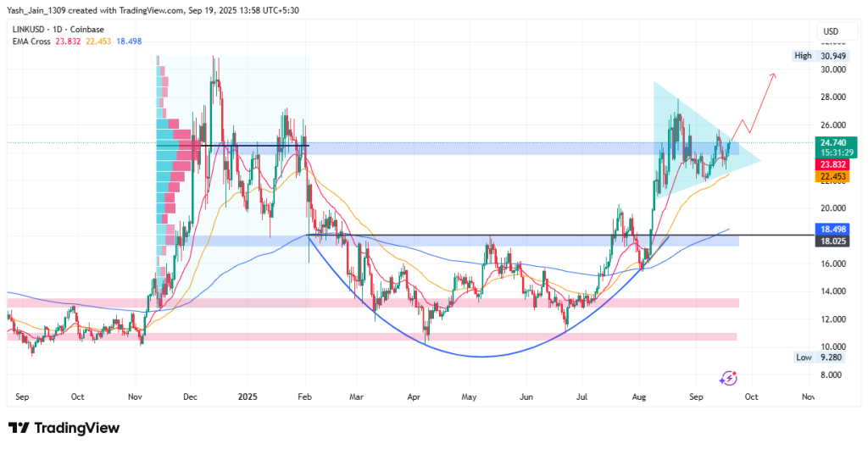Click the 26.000 price axis label

click(832, 125)
